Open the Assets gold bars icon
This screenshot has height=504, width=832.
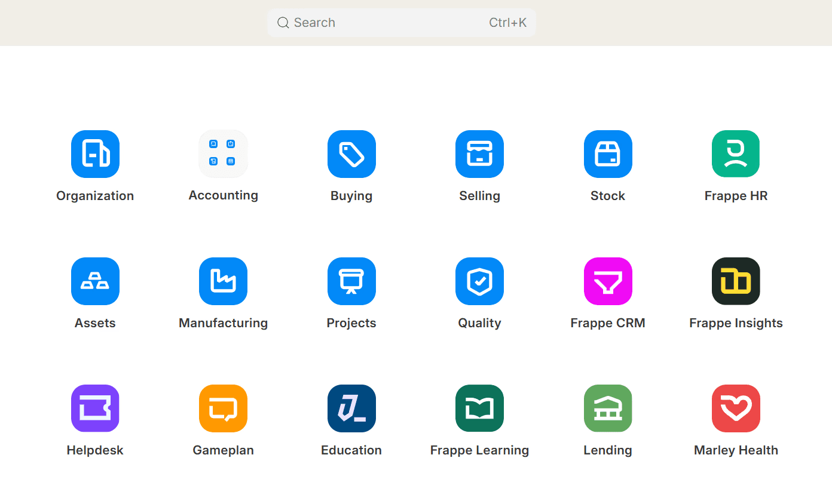pyautogui.click(x=95, y=281)
